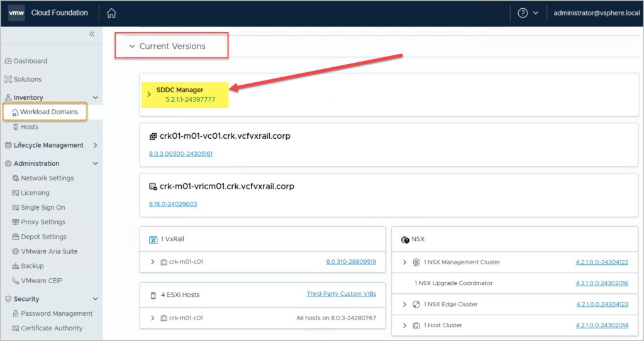Expand the NSX Host Cluster row
Viewport: 644px width, 341px height.
404,325
